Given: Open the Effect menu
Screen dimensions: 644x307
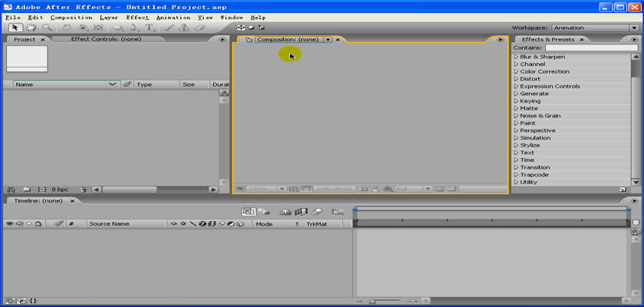Looking at the screenshot, I should pyautogui.click(x=137, y=18).
